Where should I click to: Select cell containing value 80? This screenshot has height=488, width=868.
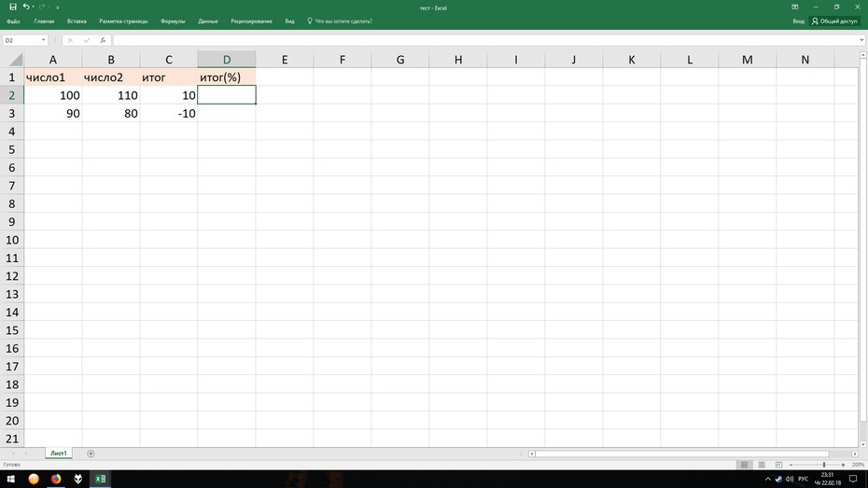[x=111, y=114]
